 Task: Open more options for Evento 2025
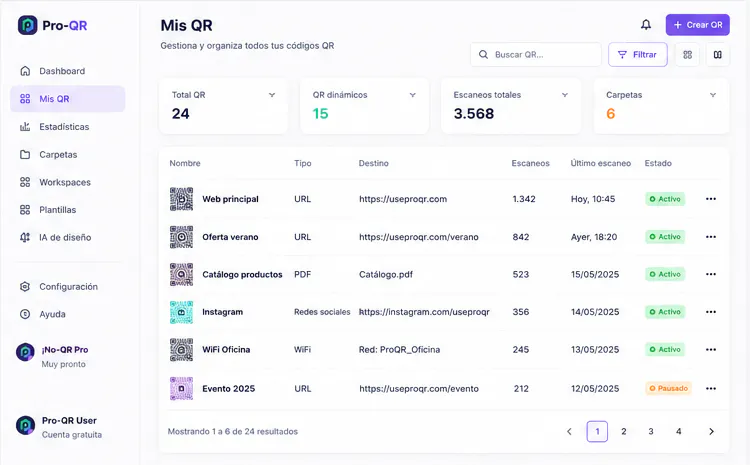coord(711,388)
